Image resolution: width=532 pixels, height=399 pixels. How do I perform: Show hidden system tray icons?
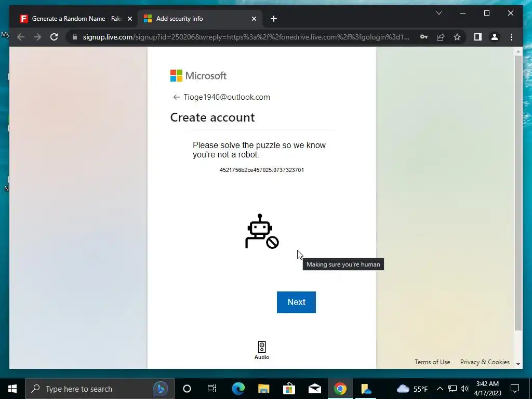point(440,389)
